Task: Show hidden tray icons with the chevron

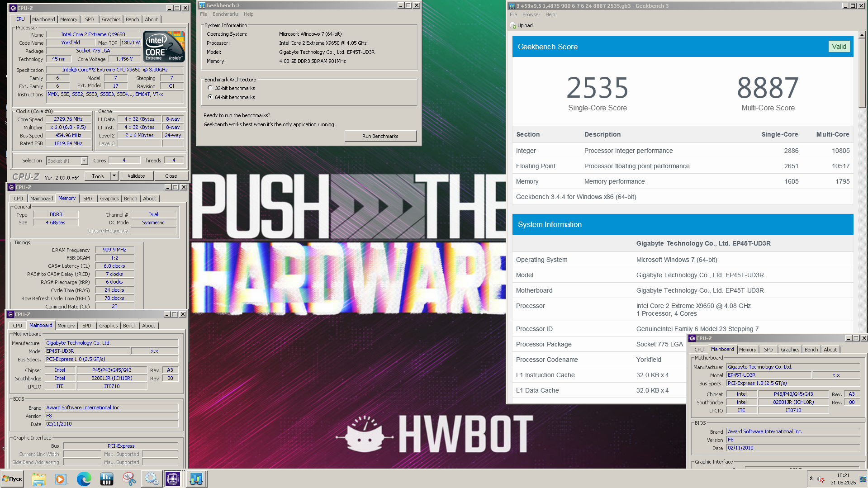Action: tap(811, 479)
